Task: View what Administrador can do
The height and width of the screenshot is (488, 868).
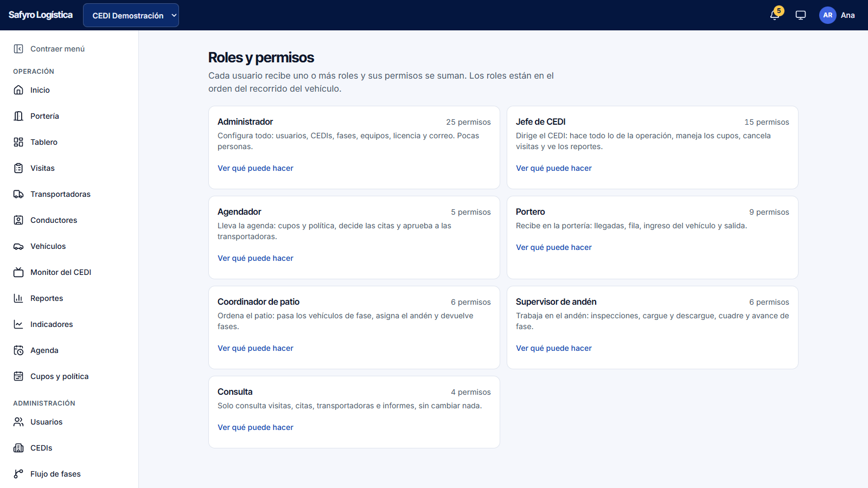Action: tap(256, 168)
